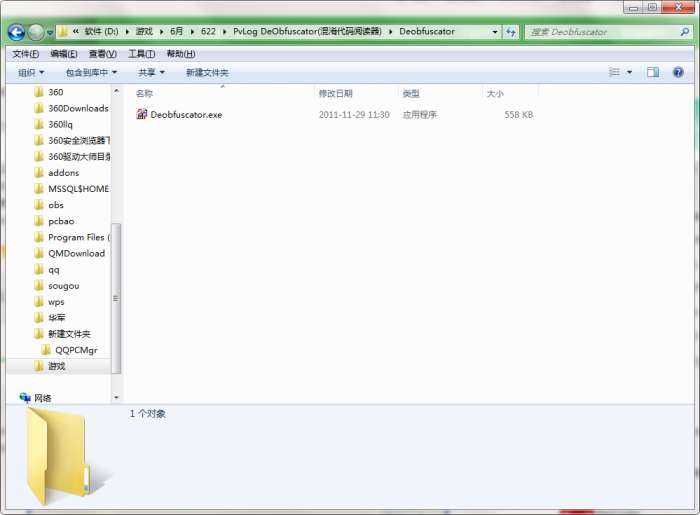This screenshot has height=515, width=700.
Task: Select PvLog DeObfuscator breadcrumb segment
Action: coord(307,32)
